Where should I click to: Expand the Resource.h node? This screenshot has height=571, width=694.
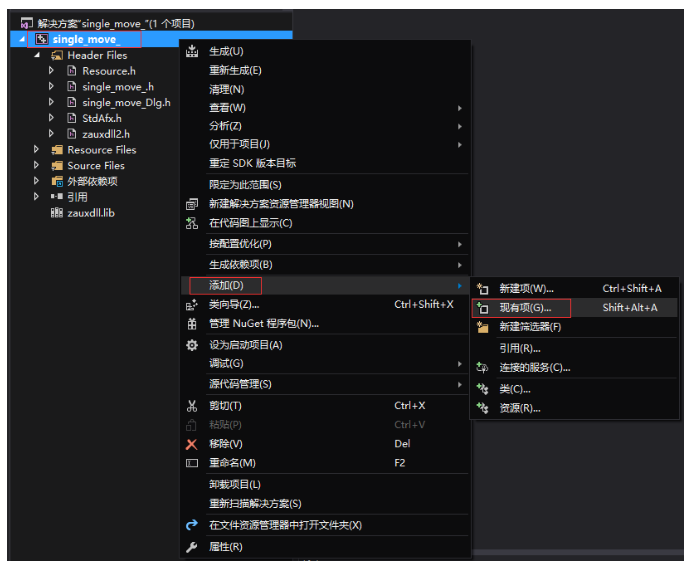(x=51, y=70)
